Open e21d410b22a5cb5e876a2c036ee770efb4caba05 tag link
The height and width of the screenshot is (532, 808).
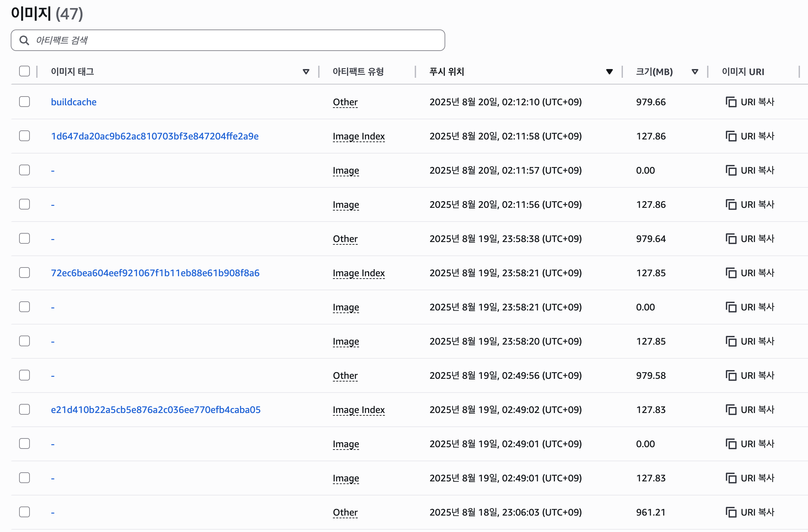156,410
